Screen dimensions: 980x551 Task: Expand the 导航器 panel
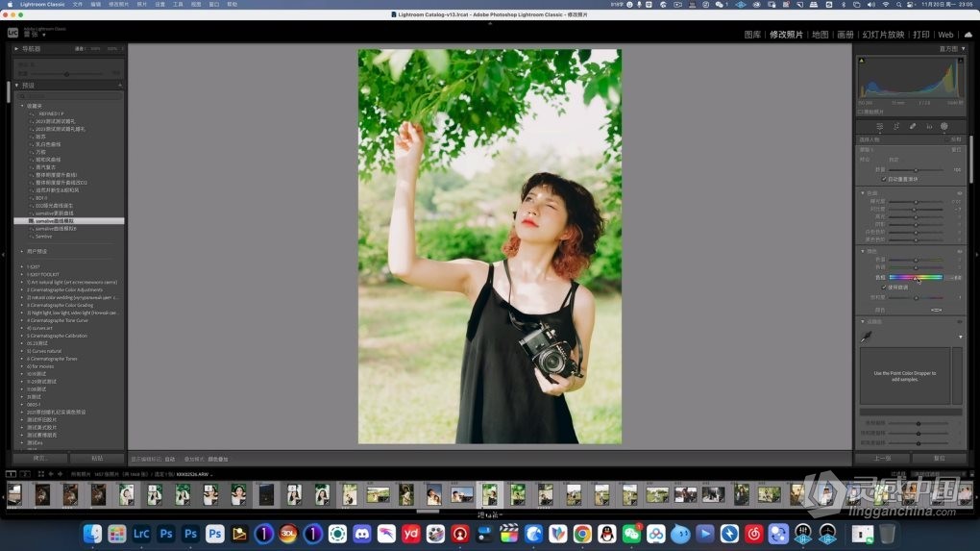point(17,48)
